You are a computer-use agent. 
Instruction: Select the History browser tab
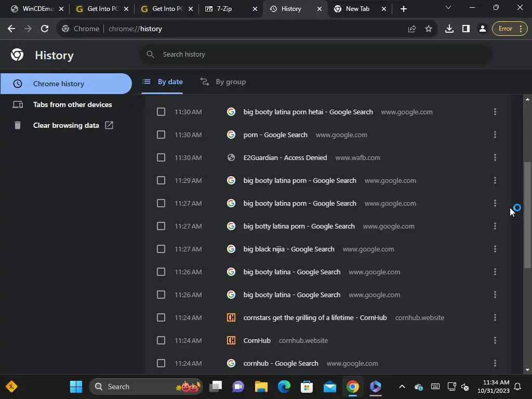(295, 9)
